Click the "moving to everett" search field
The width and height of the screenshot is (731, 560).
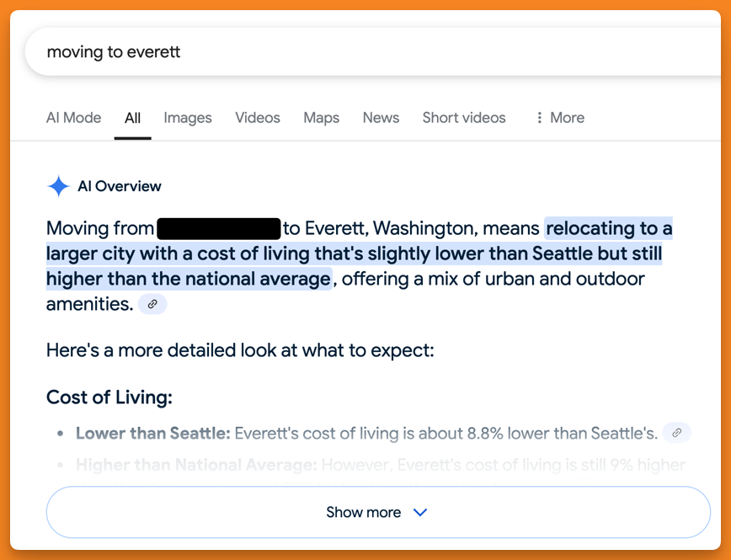pos(337,52)
